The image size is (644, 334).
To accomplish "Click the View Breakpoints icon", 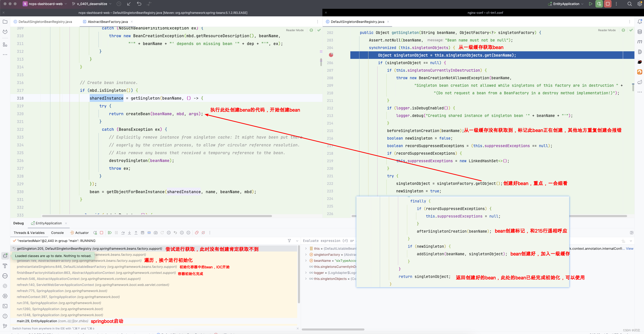I will [196, 233].
